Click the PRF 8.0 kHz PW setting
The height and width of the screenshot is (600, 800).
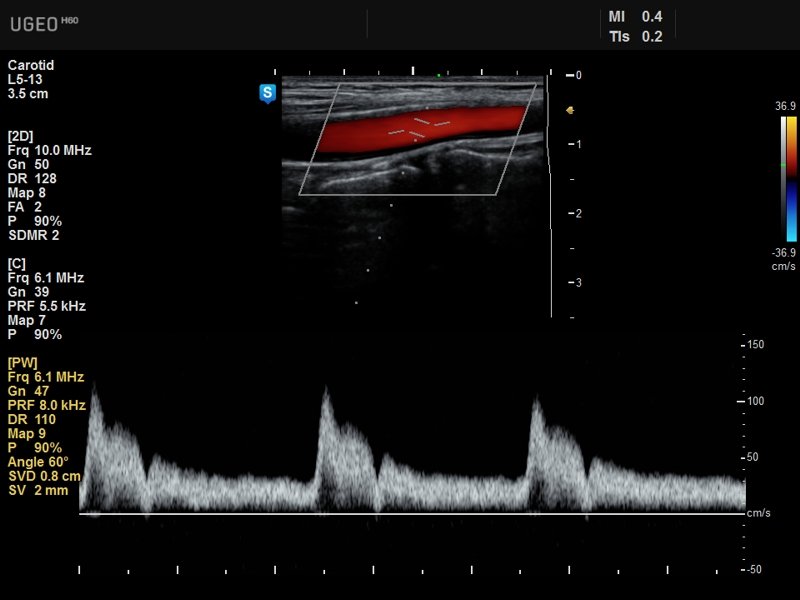tap(46, 405)
